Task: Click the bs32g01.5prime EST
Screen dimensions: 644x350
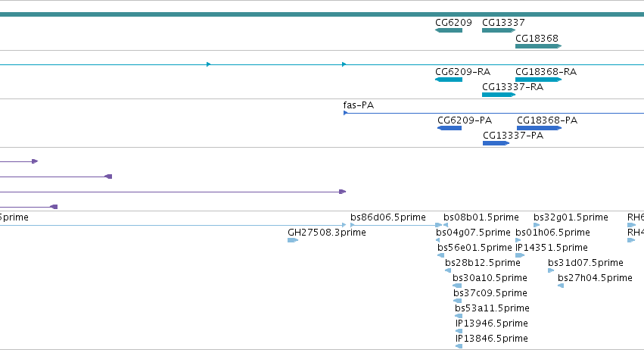Action: pyautogui.click(x=537, y=225)
